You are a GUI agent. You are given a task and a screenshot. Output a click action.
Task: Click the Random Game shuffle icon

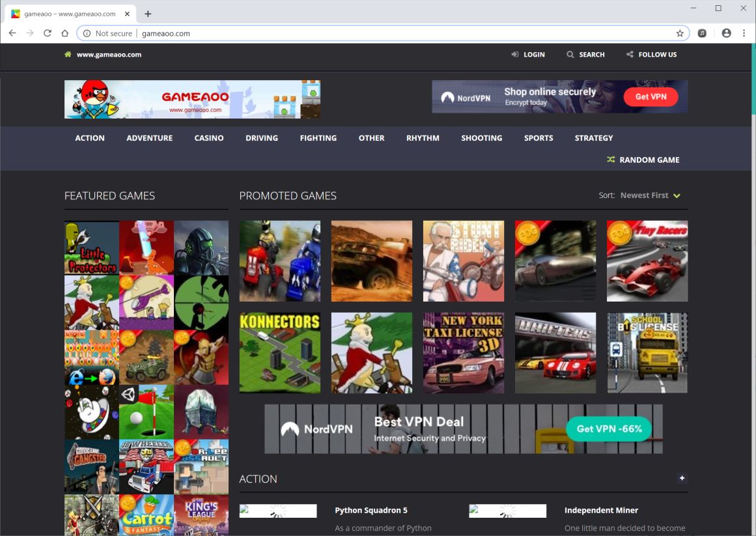point(611,160)
